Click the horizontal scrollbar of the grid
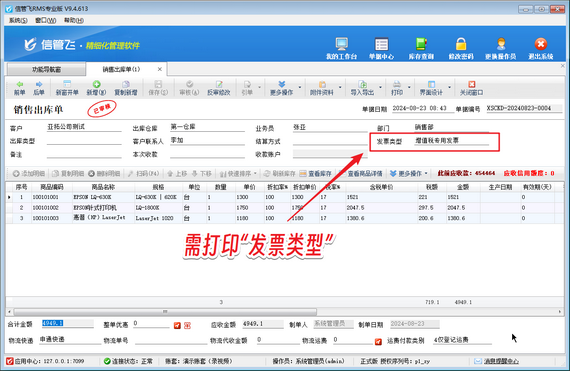Image resolution: width=570 pixels, height=371 pixels. tap(165, 312)
